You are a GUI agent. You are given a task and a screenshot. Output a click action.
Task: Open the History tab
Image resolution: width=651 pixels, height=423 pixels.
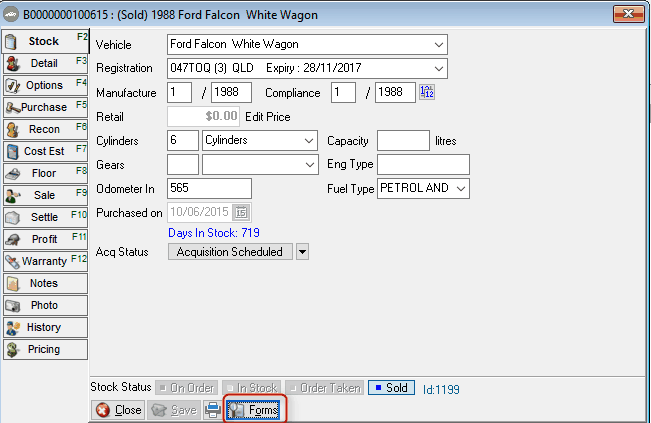[45, 328]
